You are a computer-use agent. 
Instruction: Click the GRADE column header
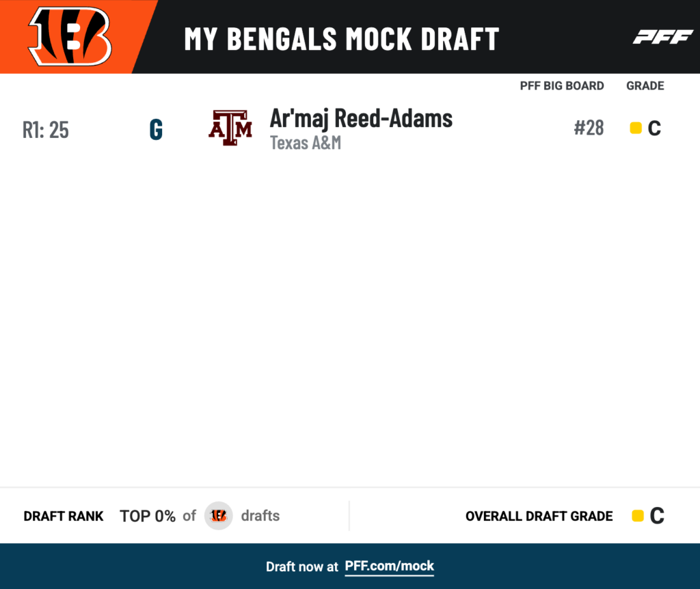645,85
